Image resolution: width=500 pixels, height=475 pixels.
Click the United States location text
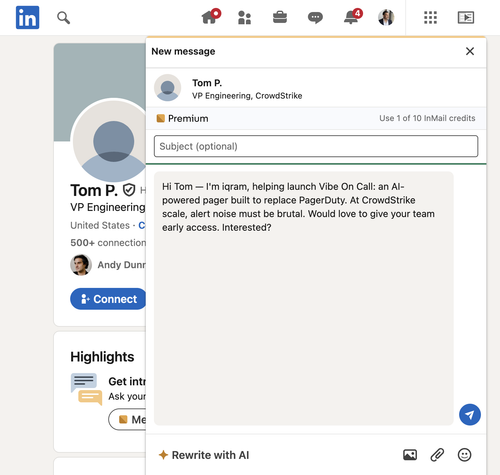tap(100, 225)
